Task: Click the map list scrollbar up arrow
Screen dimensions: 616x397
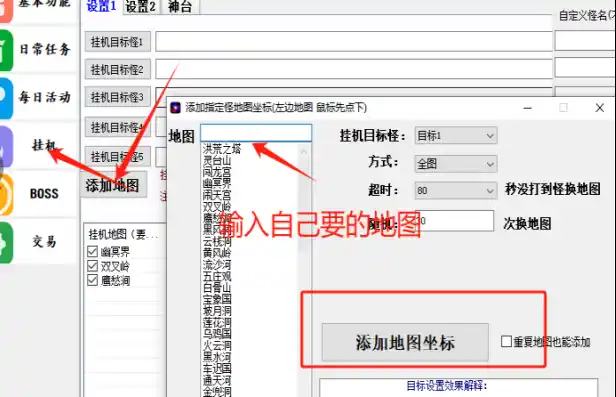Action: click(x=304, y=152)
